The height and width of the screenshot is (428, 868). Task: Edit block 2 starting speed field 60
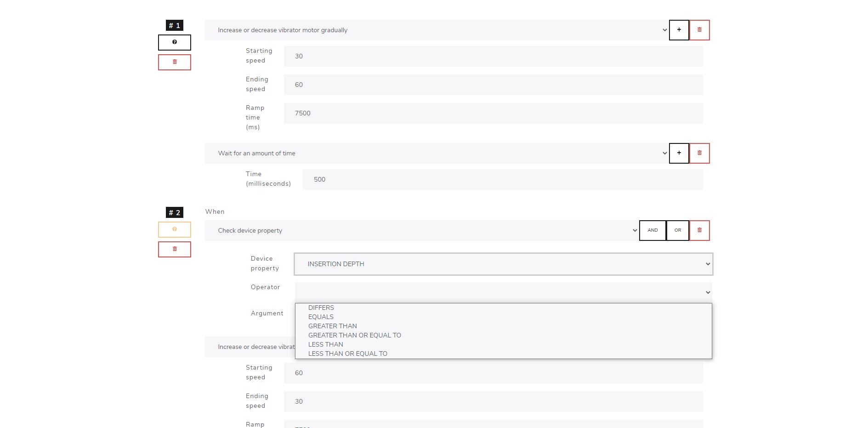click(x=493, y=373)
